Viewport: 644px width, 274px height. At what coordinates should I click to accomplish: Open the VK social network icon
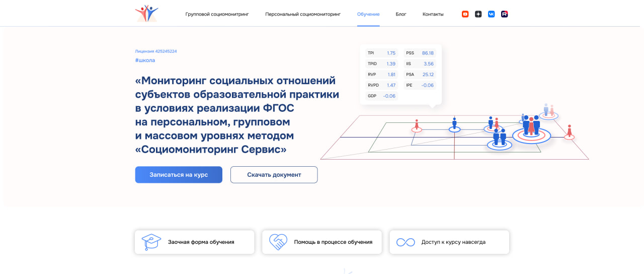[492, 14]
